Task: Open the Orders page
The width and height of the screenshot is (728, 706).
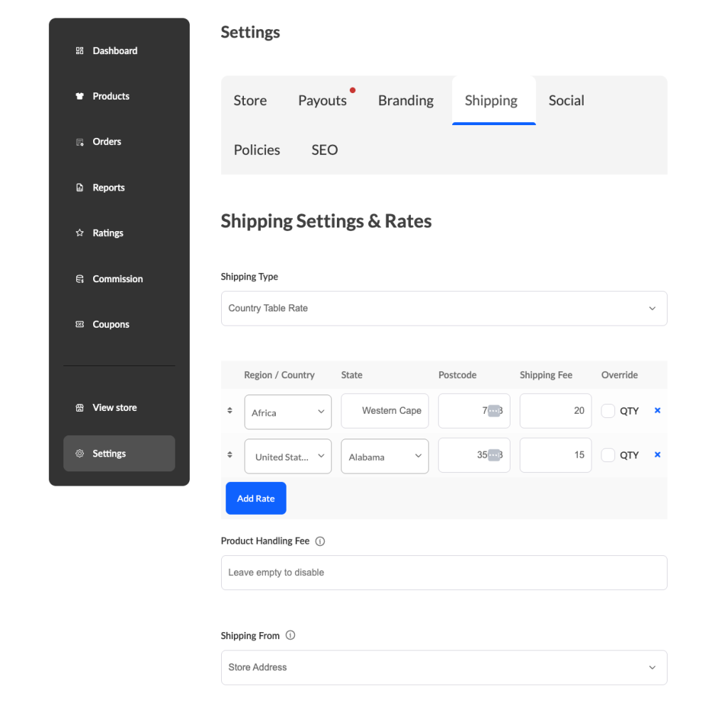Action: [x=107, y=141]
